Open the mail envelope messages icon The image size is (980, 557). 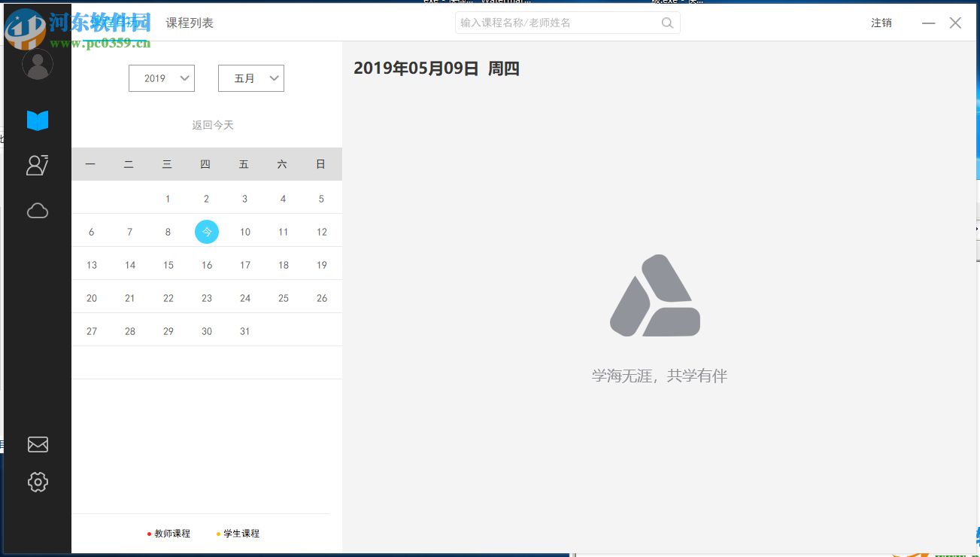pos(38,445)
